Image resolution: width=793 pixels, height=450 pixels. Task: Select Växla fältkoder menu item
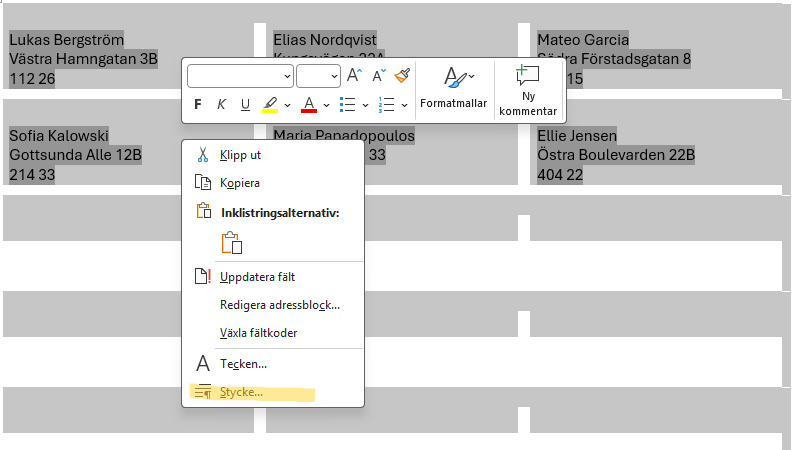pyautogui.click(x=273, y=333)
